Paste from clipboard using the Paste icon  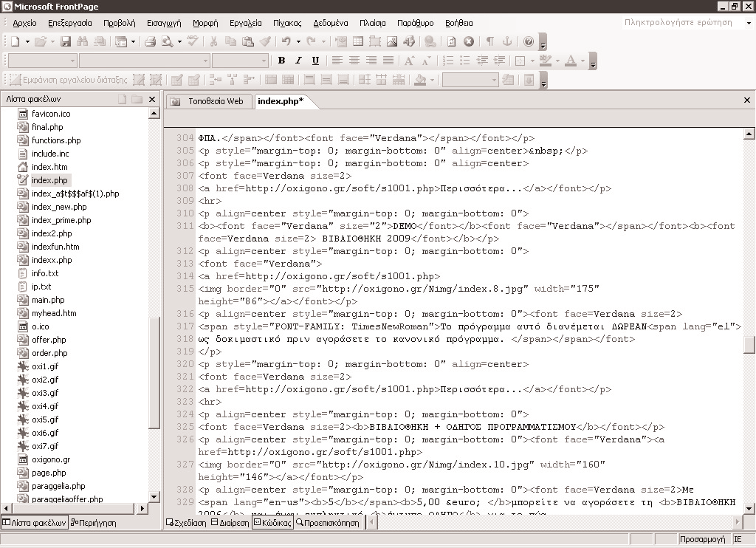pos(248,42)
